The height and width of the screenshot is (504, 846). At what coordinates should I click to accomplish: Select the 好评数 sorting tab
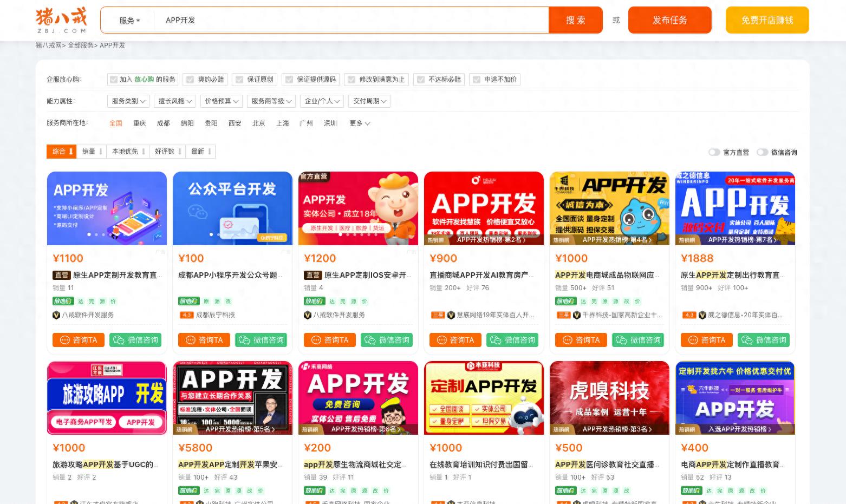click(164, 152)
